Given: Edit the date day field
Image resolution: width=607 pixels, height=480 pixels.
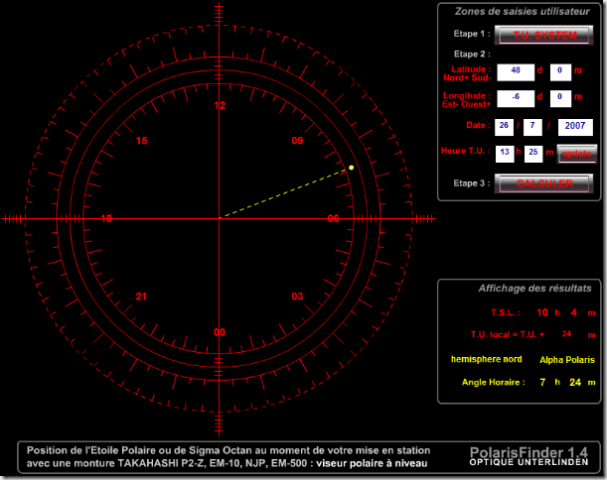Looking at the screenshot, I should click(x=505, y=126).
